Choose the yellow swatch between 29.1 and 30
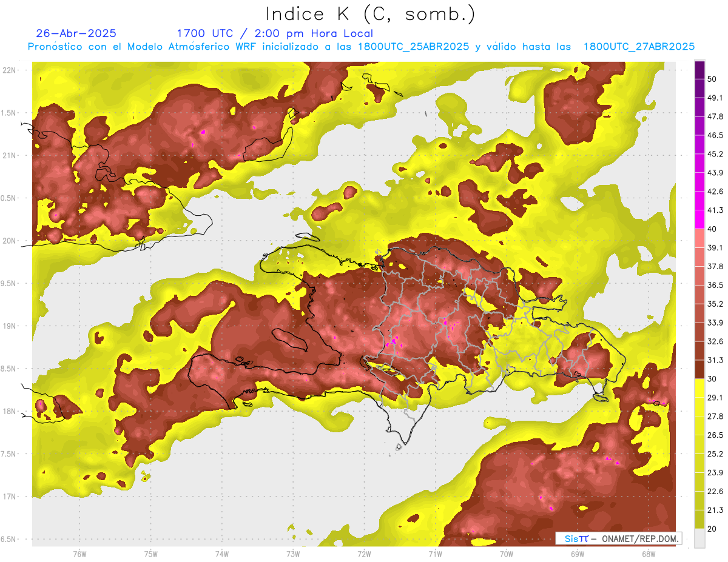This screenshot has height=562, width=728. tap(700, 388)
